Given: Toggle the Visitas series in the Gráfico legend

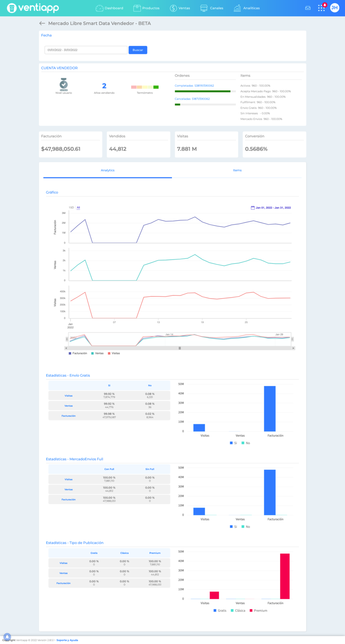Looking at the screenshot, I should pos(114,353).
